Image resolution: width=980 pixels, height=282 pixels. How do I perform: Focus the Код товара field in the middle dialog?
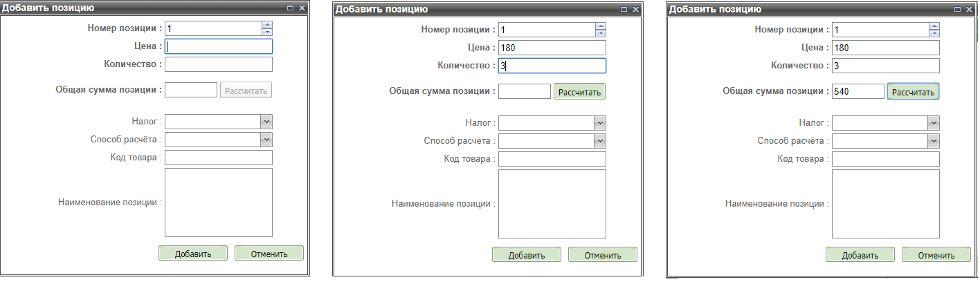(552, 159)
